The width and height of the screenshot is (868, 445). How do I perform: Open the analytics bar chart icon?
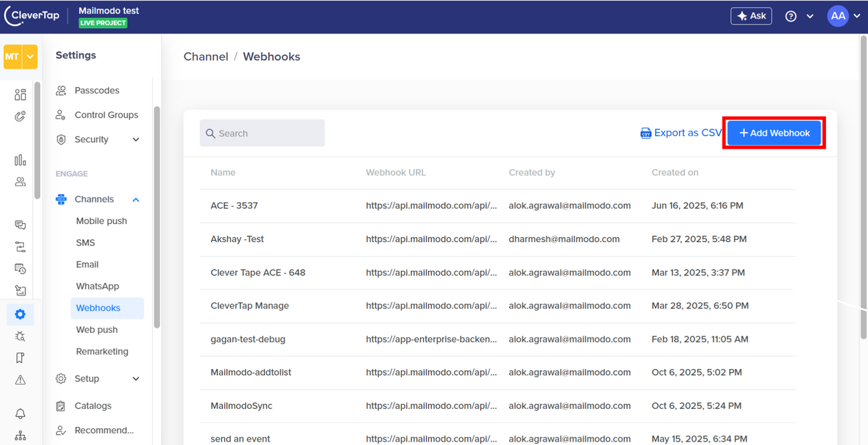pyautogui.click(x=20, y=160)
